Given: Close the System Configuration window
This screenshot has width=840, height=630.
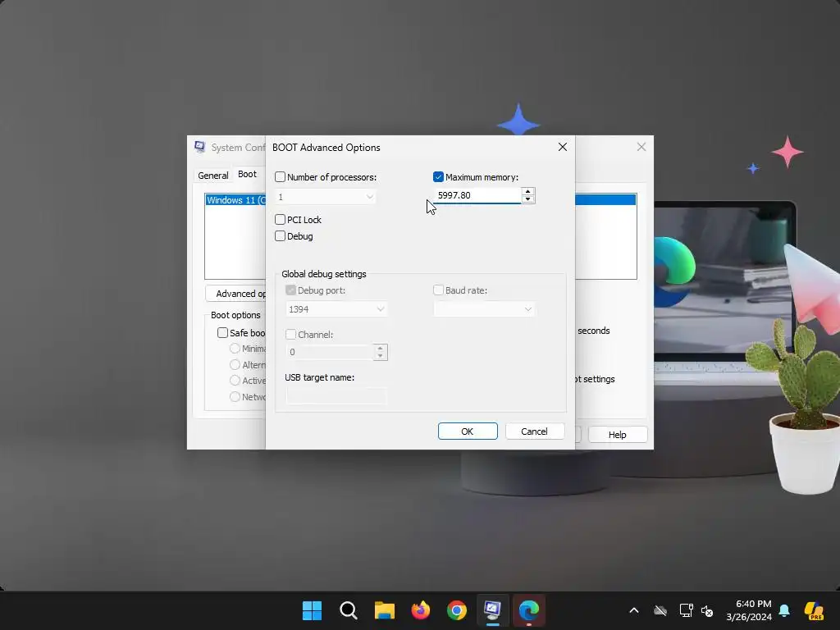Looking at the screenshot, I should (x=641, y=147).
